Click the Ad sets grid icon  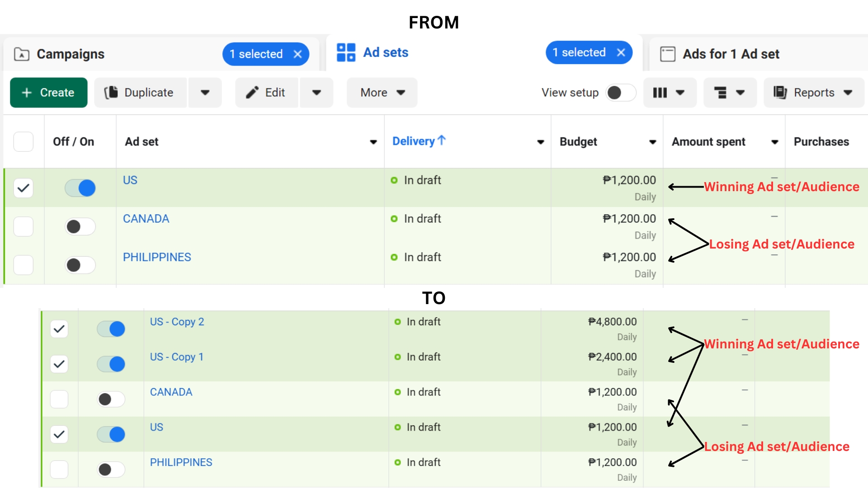point(346,52)
